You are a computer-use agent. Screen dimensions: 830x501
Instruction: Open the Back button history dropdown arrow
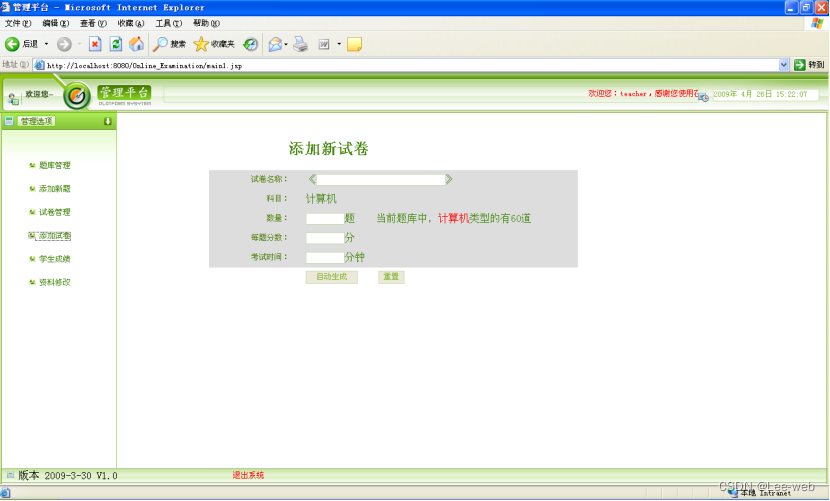click(46, 44)
